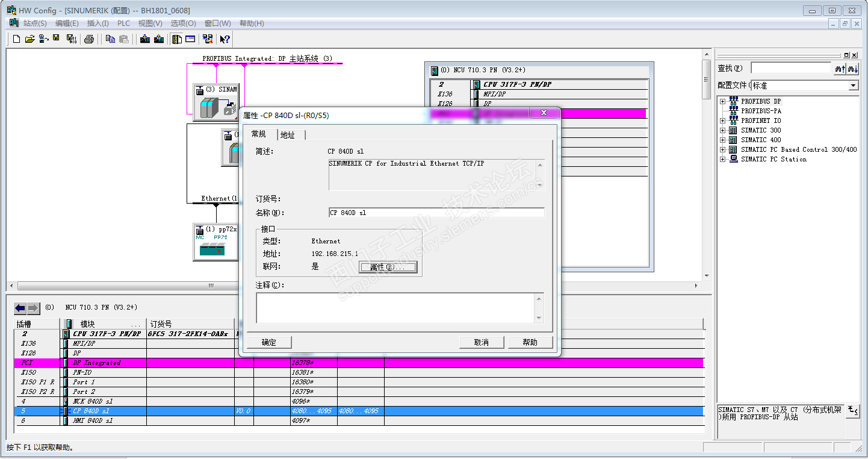Click the address overview toolbar icon
Viewport: 868px width, 459px height.
click(x=190, y=39)
